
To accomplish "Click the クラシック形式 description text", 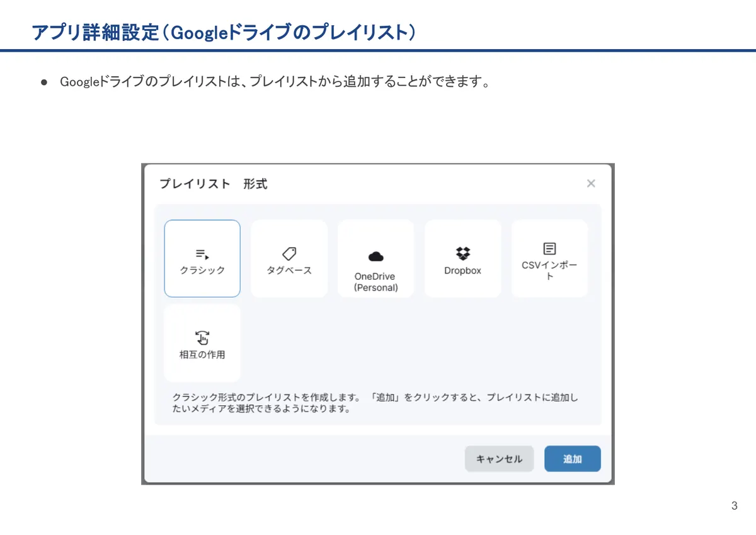I will pyautogui.click(x=375, y=403).
